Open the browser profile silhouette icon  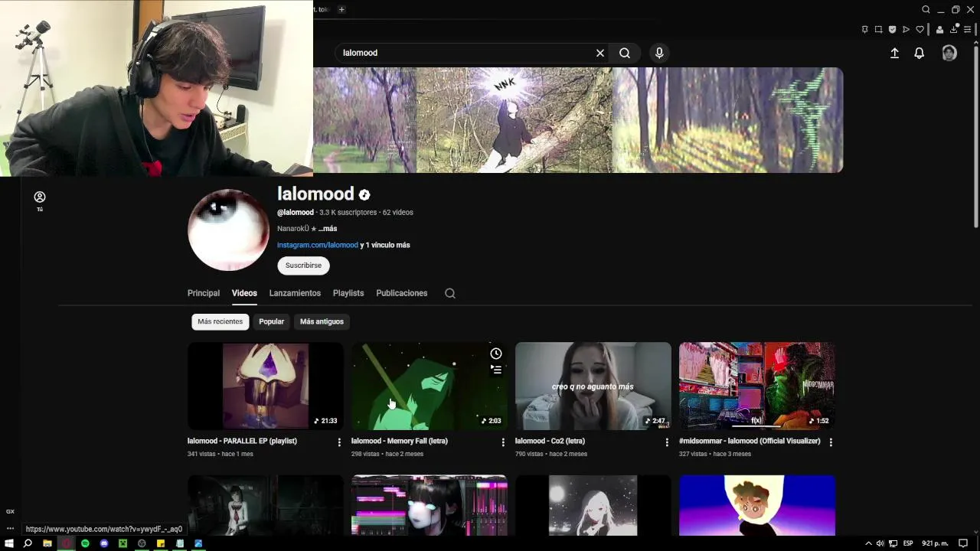(x=939, y=30)
